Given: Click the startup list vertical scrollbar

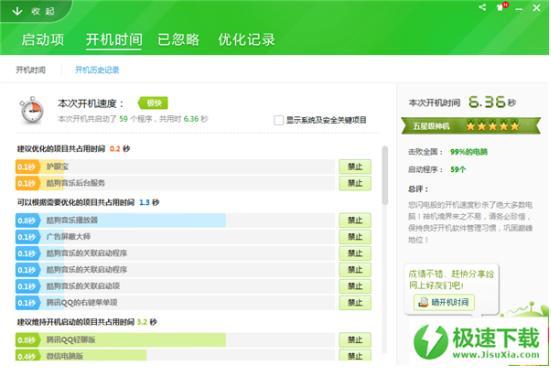Looking at the screenshot, I should [385, 175].
